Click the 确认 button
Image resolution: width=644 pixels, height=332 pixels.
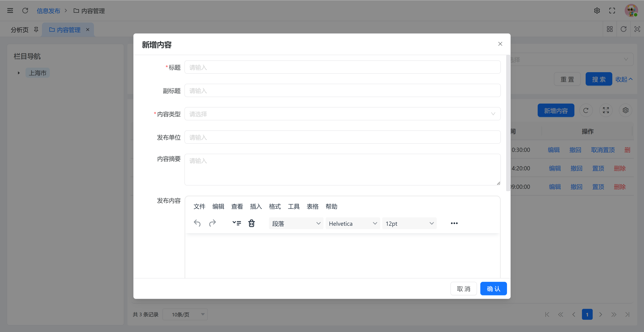(x=493, y=289)
